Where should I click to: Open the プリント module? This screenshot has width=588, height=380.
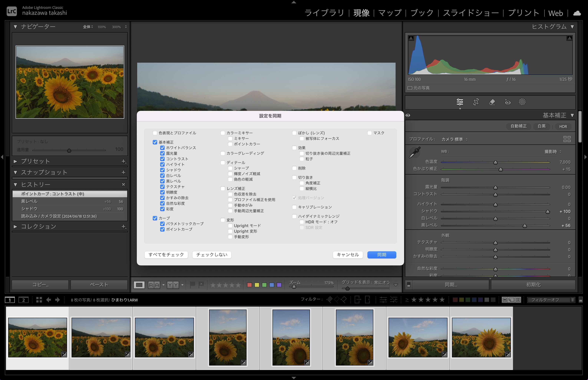523,13
